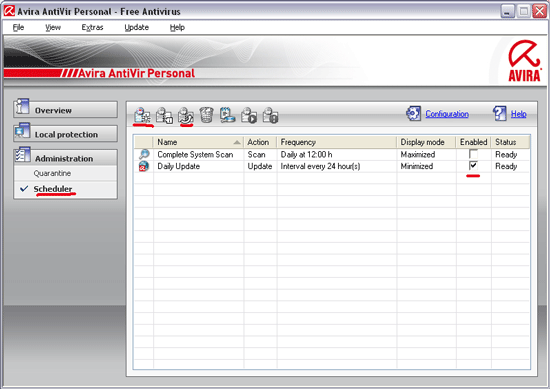Collapse the Administration section header
Screen dimensions: 550x389
coord(66,157)
